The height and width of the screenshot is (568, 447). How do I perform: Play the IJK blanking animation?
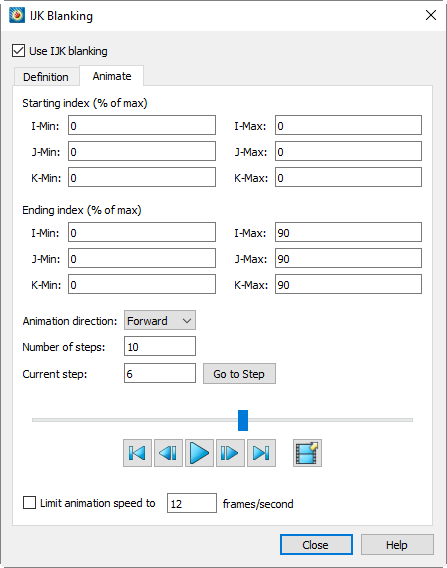pos(199,453)
